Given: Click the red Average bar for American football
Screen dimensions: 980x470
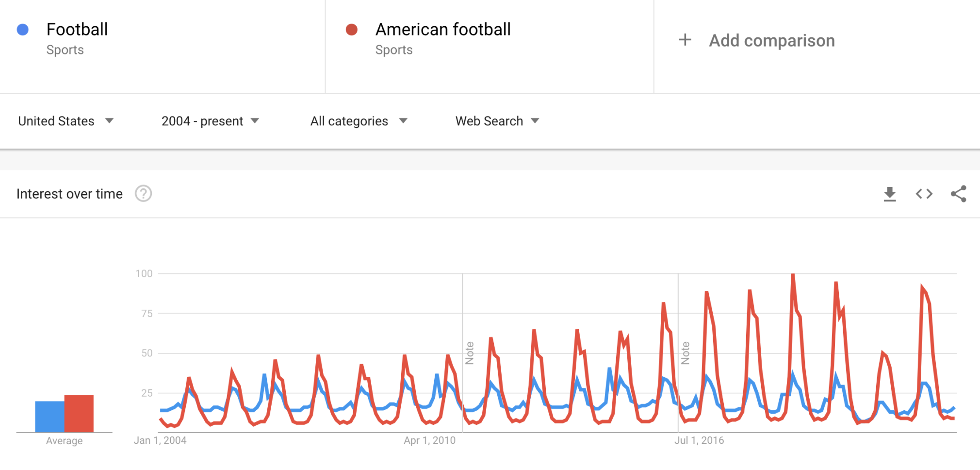Looking at the screenshot, I should tap(79, 413).
